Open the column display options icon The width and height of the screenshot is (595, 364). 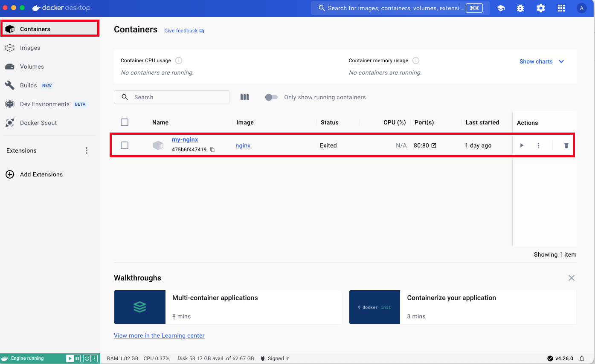[x=244, y=97]
